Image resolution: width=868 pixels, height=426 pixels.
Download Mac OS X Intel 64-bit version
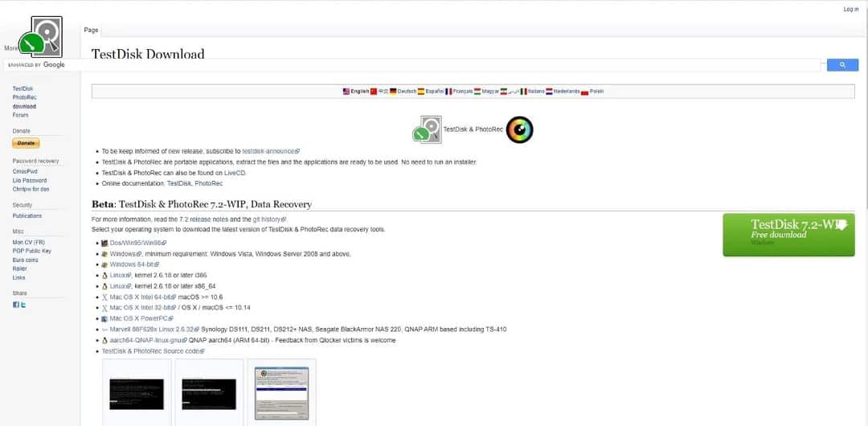(x=143, y=297)
